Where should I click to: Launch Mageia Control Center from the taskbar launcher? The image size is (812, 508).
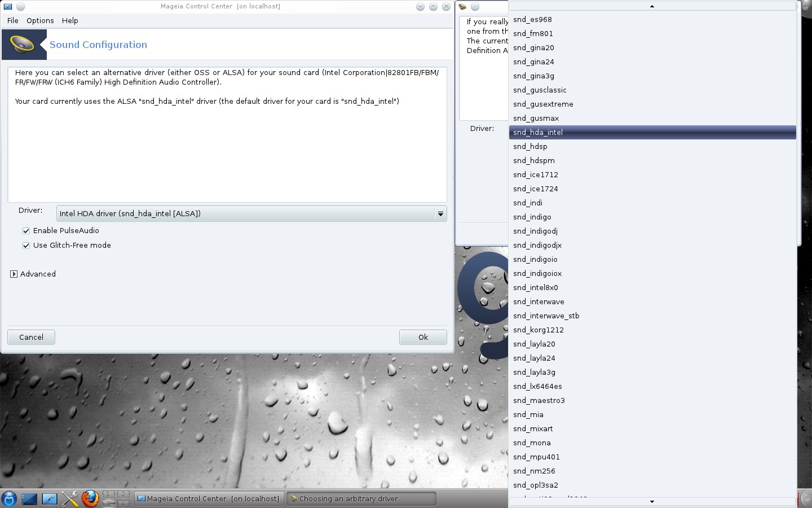(x=50, y=499)
